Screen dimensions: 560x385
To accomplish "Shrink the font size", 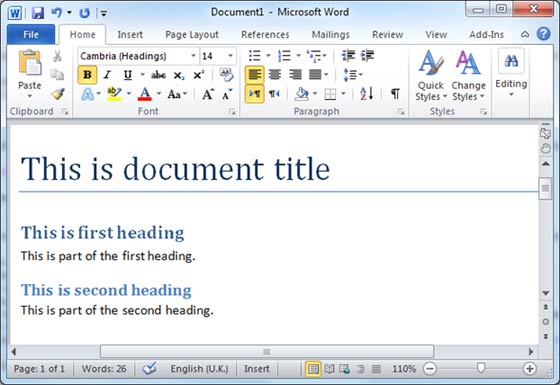I will click(x=227, y=94).
